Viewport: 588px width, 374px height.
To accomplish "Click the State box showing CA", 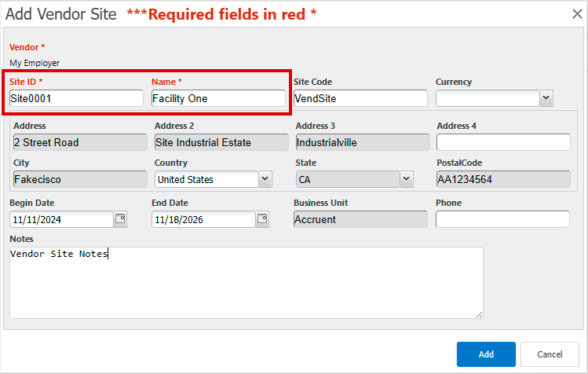I will tap(348, 179).
